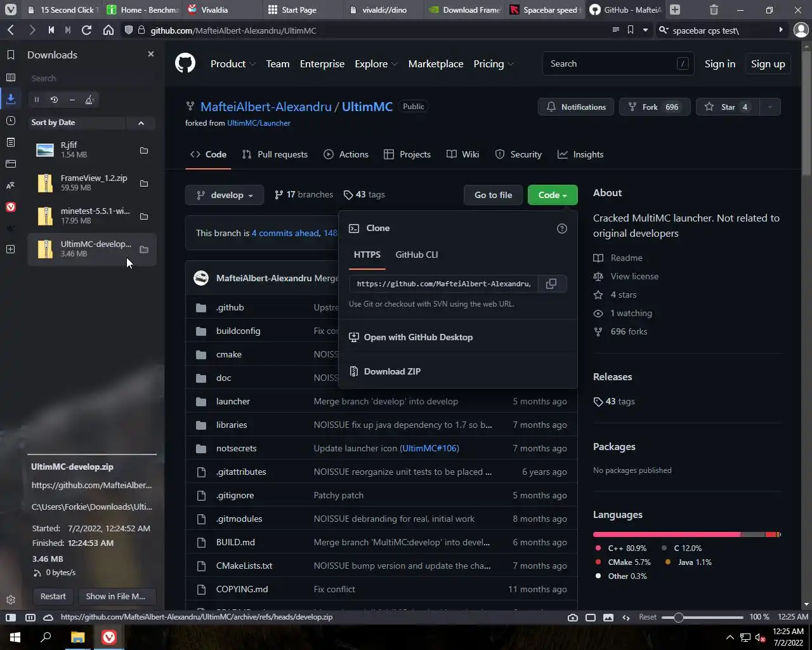Capture page with camera icon
This screenshot has height=650, width=812.
click(x=573, y=617)
